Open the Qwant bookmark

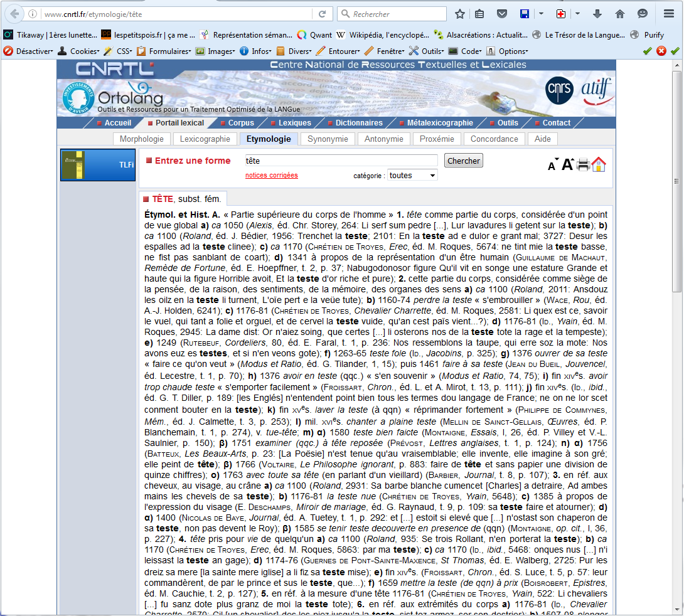[314, 35]
